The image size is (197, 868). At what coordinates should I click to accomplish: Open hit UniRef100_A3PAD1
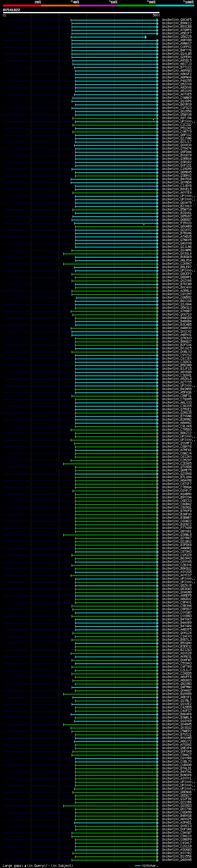click(x=177, y=822)
